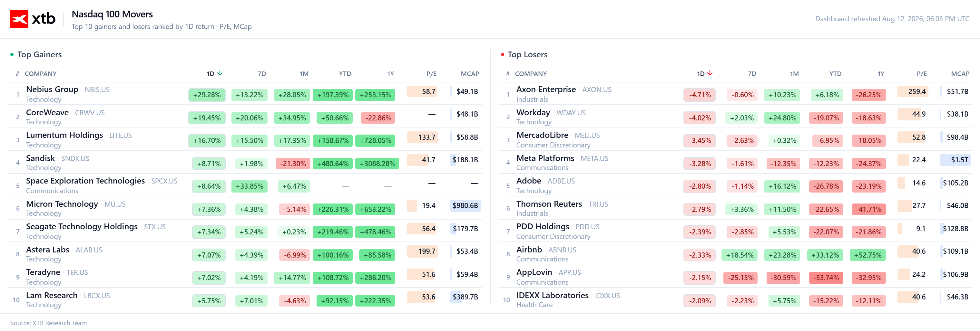This screenshot has width=980, height=331.
Task: Sort gainers by the YTD column header
Action: point(345,74)
